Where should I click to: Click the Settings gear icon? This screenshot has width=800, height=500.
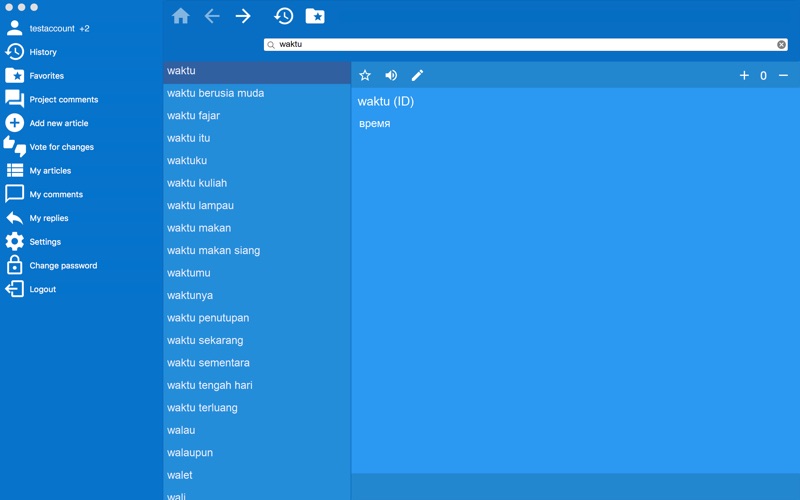[14, 241]
